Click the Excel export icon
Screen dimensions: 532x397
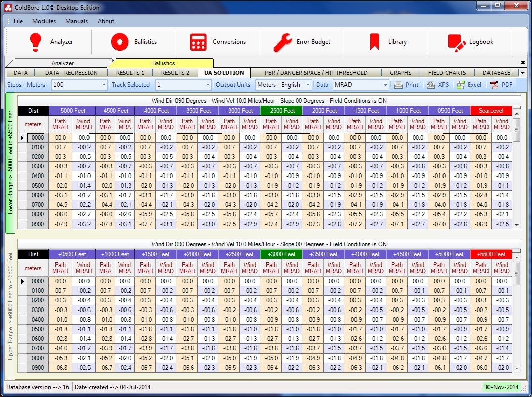tap(460, 85)
